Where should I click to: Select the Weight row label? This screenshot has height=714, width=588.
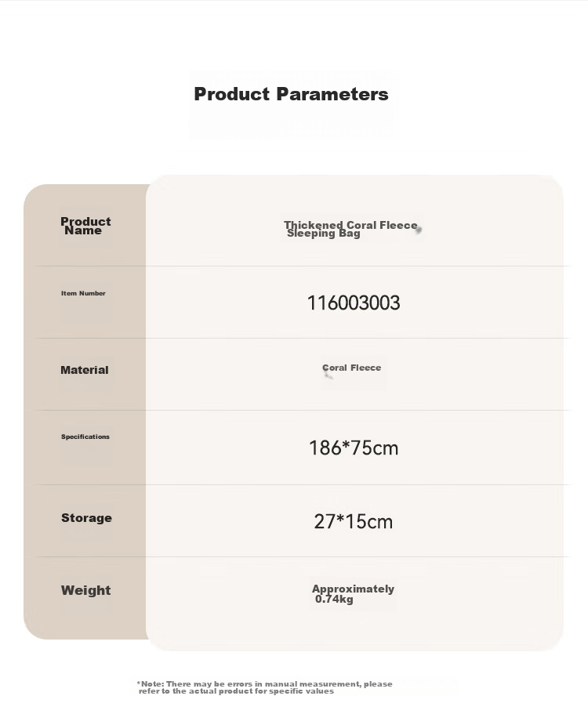point(85,590)
